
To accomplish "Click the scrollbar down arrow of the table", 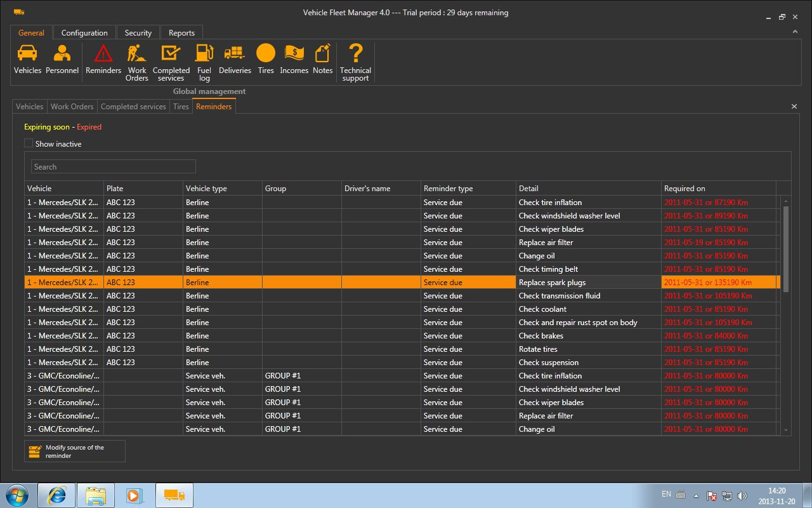I will pos(787,431).
